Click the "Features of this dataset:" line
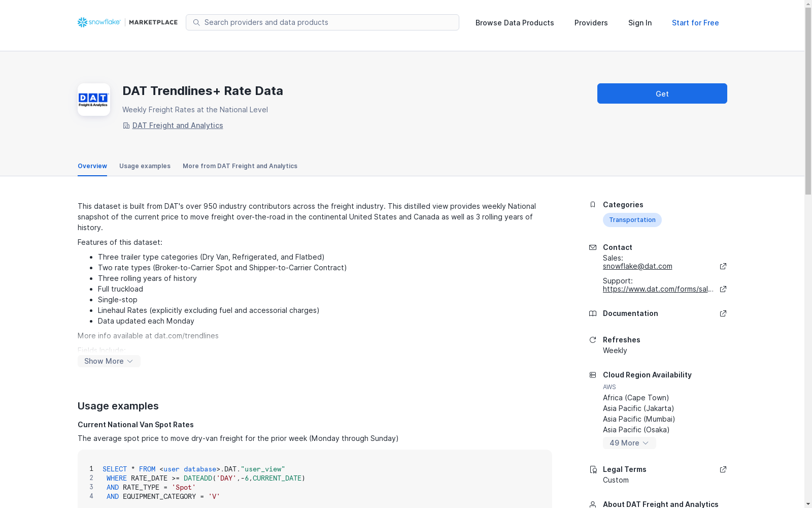 coord(120,242)
